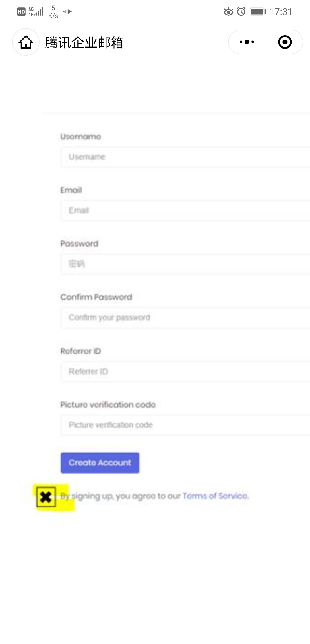Tap the eye comfort status icon
The image size is (310, 644).
click(x=228, y=12)
